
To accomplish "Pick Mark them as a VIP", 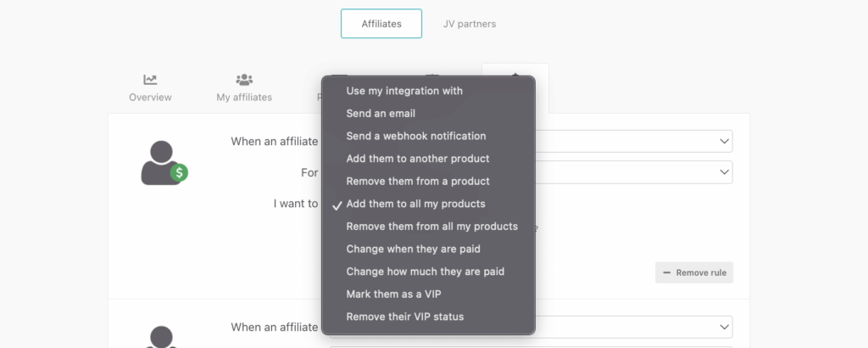I will click(393, 295).
